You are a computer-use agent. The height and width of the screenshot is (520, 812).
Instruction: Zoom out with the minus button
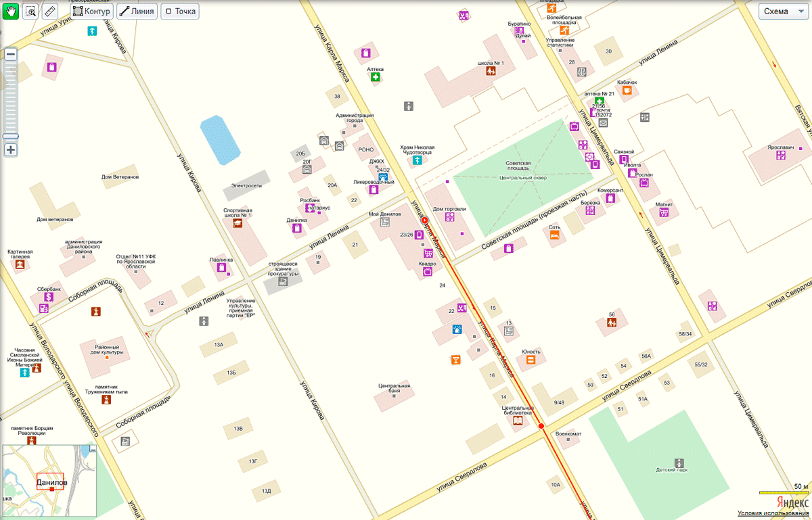11,55
